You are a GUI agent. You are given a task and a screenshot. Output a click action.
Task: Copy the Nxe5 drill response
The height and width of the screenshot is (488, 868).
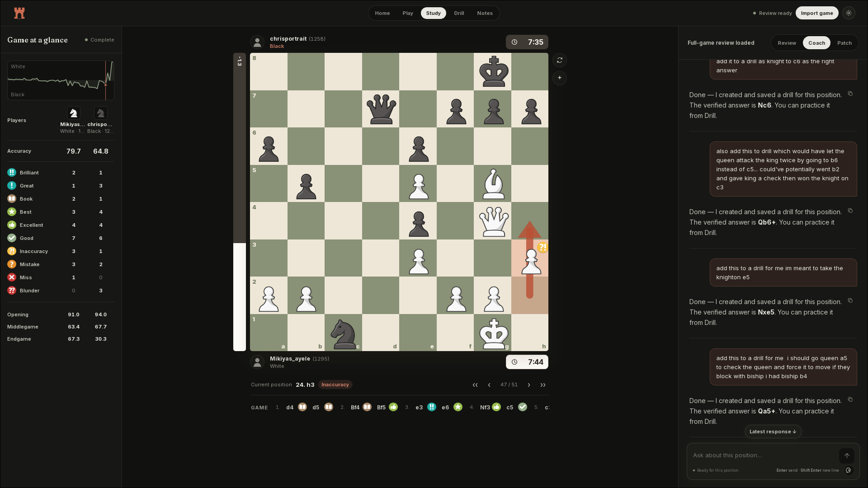tap(850, 300)
